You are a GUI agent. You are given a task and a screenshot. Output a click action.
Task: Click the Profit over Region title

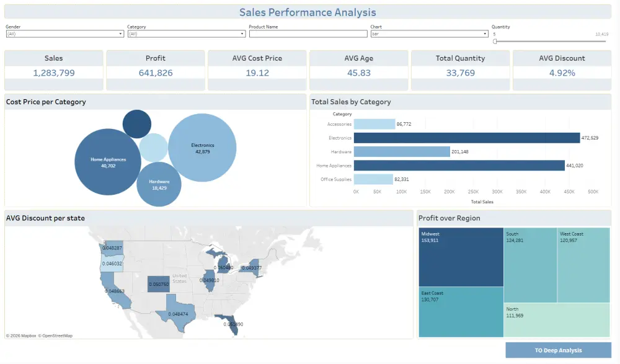coord(449,218)
